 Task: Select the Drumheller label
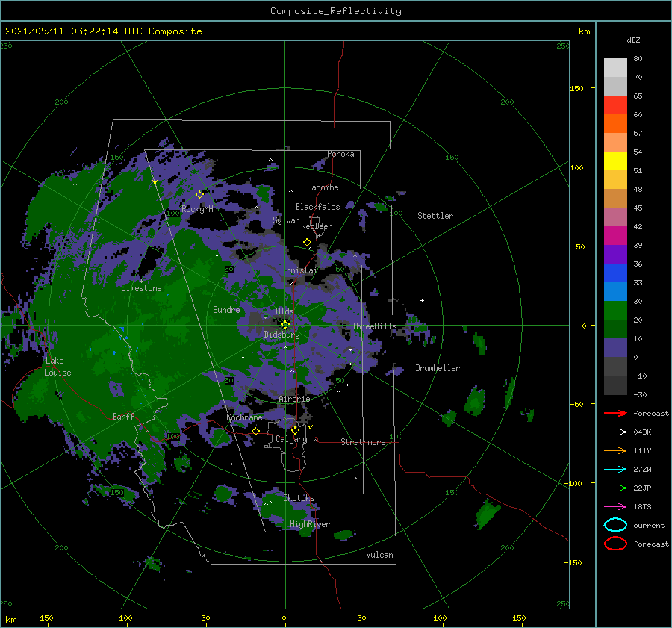coord(438,368)
